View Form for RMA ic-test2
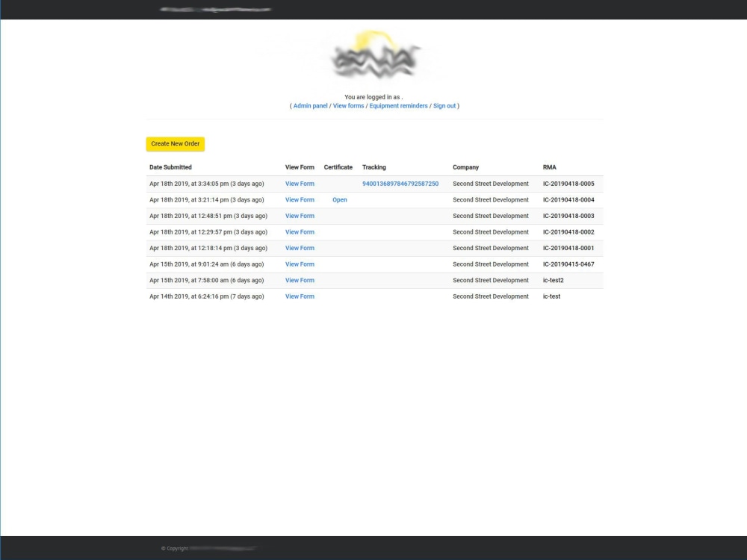This screenshot has height=560, width=747. 300,281
